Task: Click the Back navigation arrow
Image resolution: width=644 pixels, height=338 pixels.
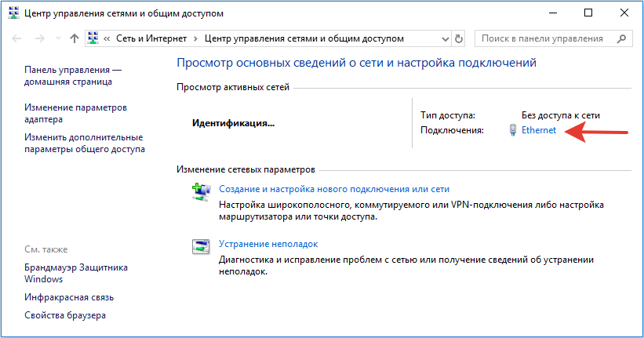Action: pos(19,38)
